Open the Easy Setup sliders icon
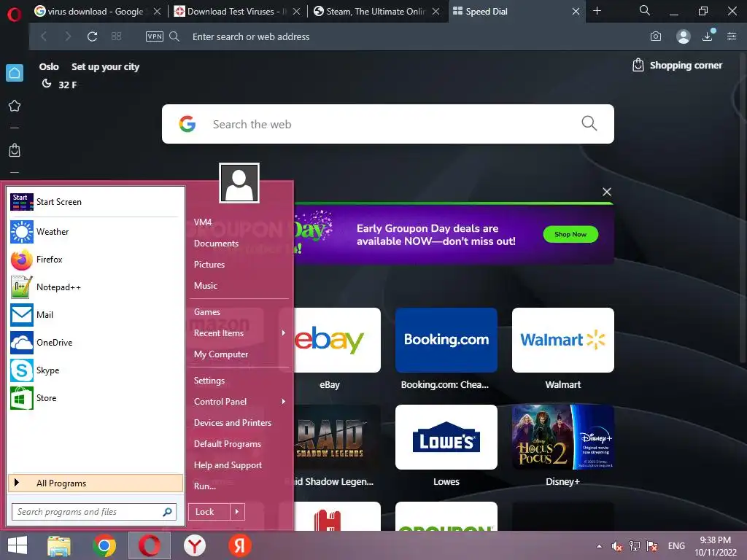 (732, 36)
